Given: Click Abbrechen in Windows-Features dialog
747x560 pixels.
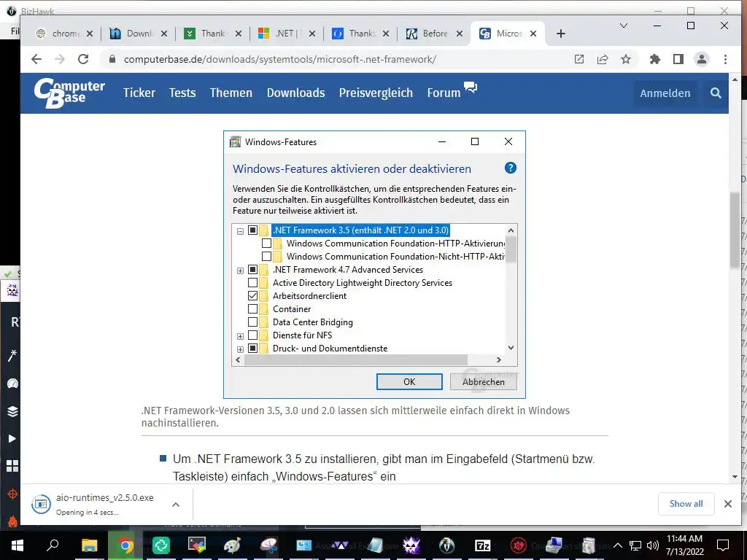Looking at the screenshot, I should click(x=484, y=382).
